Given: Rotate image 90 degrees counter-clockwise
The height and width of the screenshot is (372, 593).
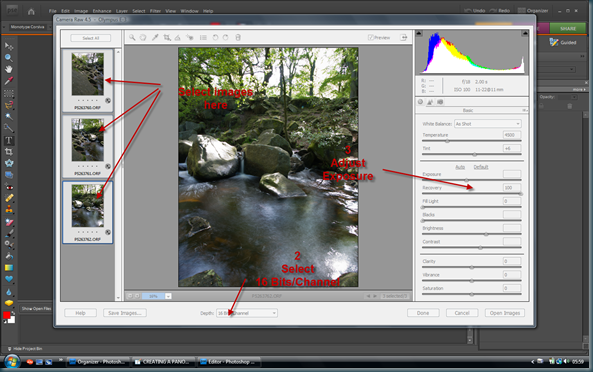Looking at the screenshot, I should tap(215, 37).
